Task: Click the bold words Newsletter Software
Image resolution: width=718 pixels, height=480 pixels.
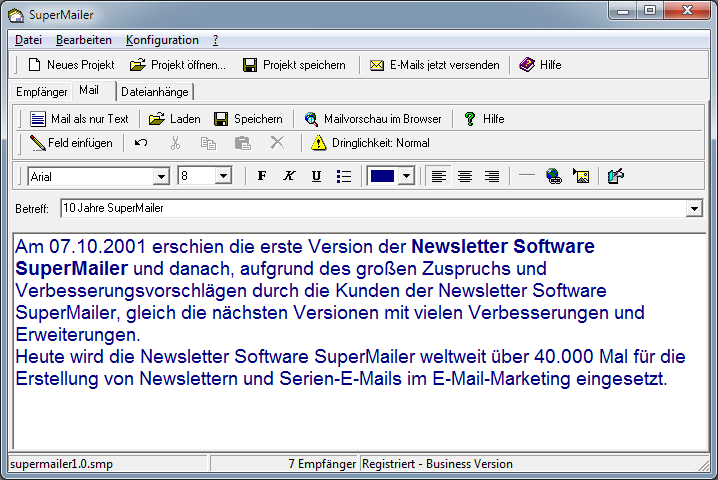Action: click(x=503, y=246)
